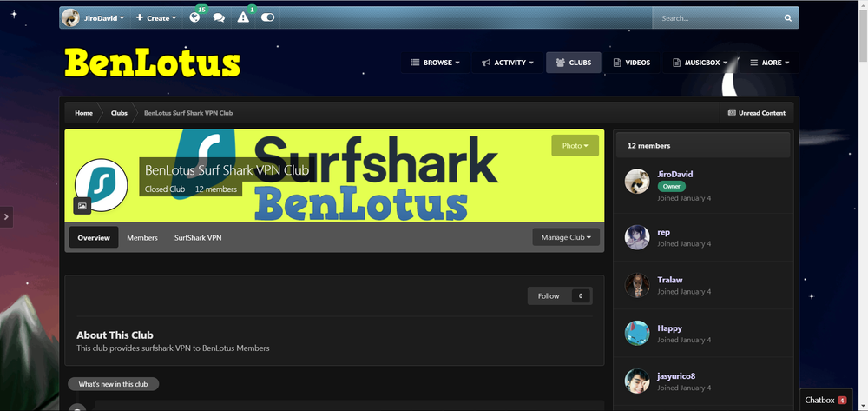Click the search magnifier icon

[787, 18]
